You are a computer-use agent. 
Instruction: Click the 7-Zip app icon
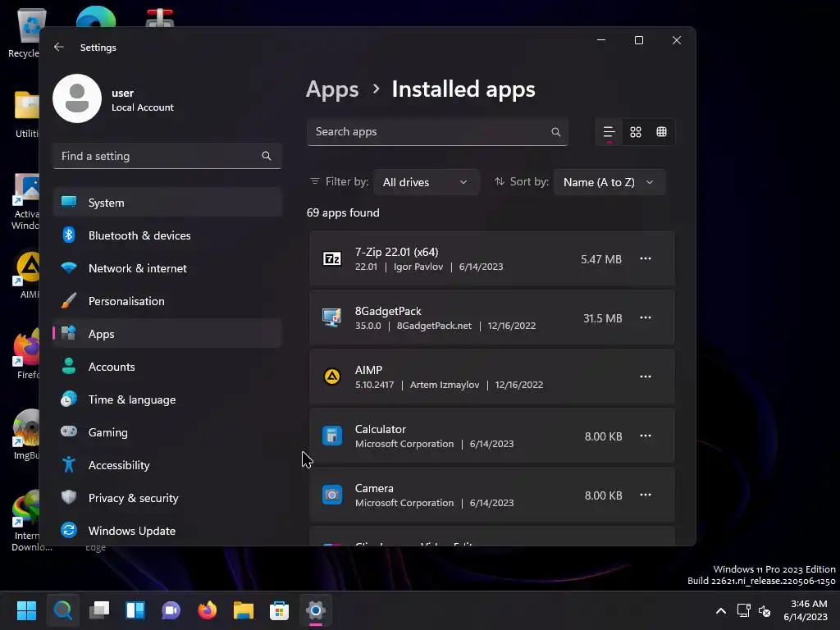click(332, 258)
